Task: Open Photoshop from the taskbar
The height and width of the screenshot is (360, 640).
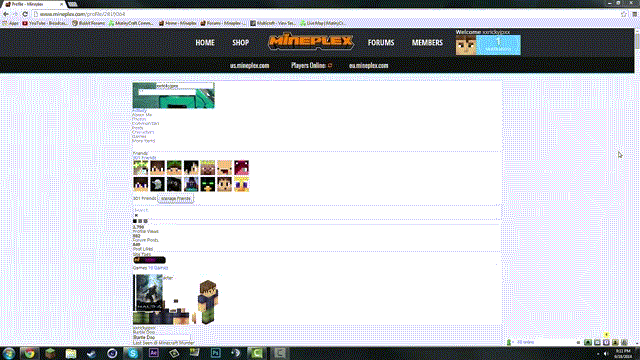Action: click(216, 353)
